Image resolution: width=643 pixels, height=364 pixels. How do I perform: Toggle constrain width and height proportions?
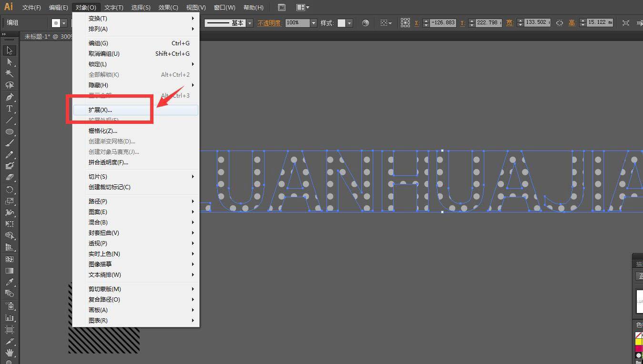(560, 23)
